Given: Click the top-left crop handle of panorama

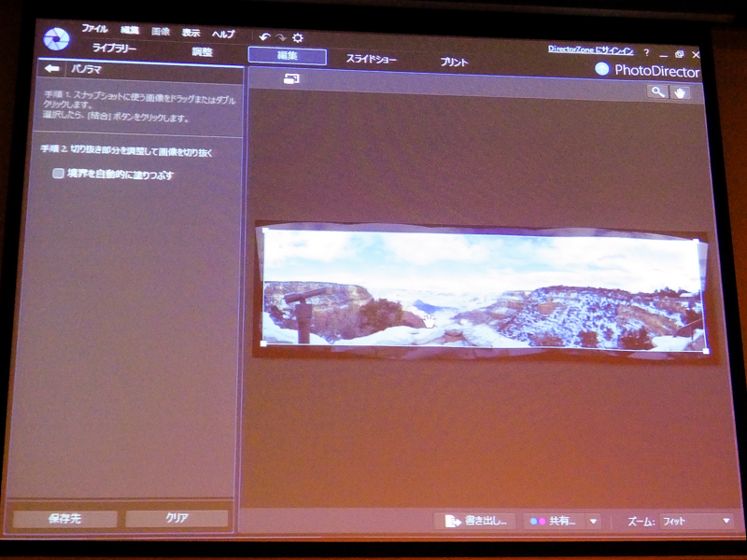Looking at the screenshot, I should 265,231.
